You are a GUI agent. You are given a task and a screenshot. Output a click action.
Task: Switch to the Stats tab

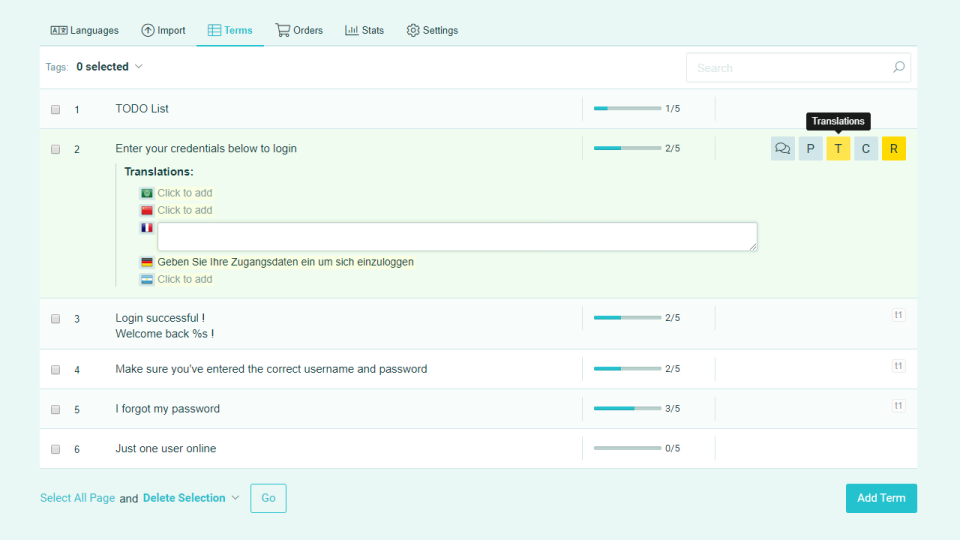click(x=365, y=30)
